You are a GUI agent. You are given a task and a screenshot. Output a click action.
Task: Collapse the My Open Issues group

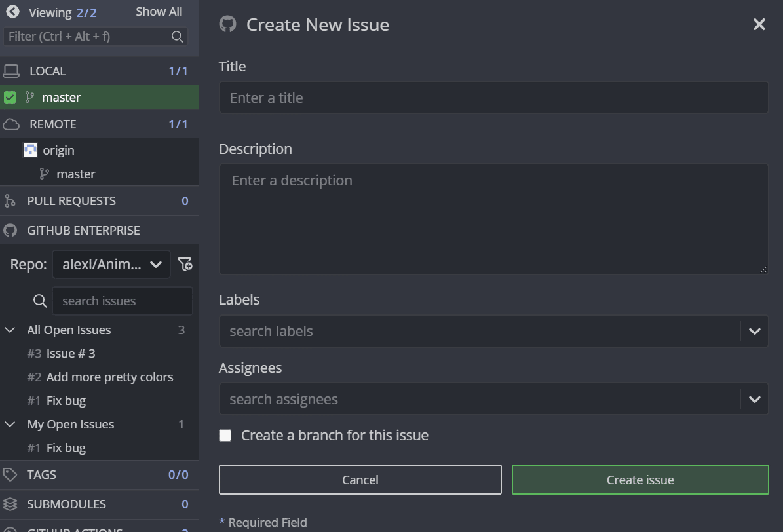point(10,425)
